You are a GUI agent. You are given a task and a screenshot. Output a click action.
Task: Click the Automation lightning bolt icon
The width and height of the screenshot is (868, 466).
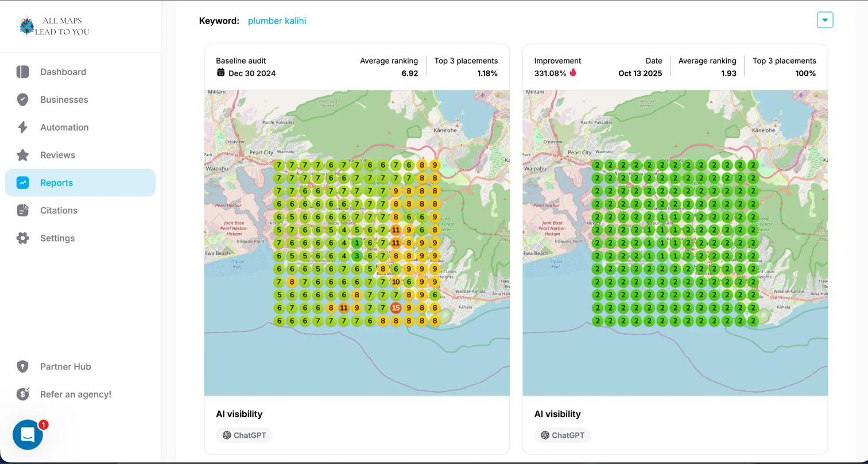[23, 127]
